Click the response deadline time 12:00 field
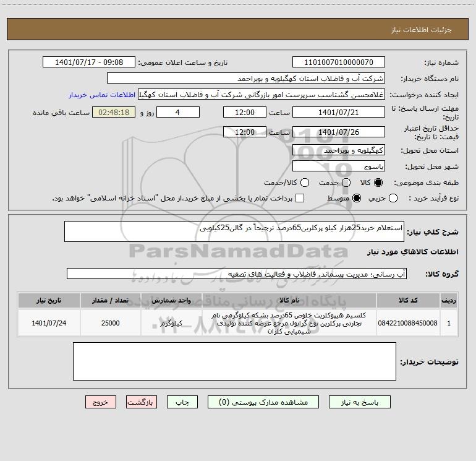Image resolution: width=476 pixels, height=461 pixels. pos(245,112)
